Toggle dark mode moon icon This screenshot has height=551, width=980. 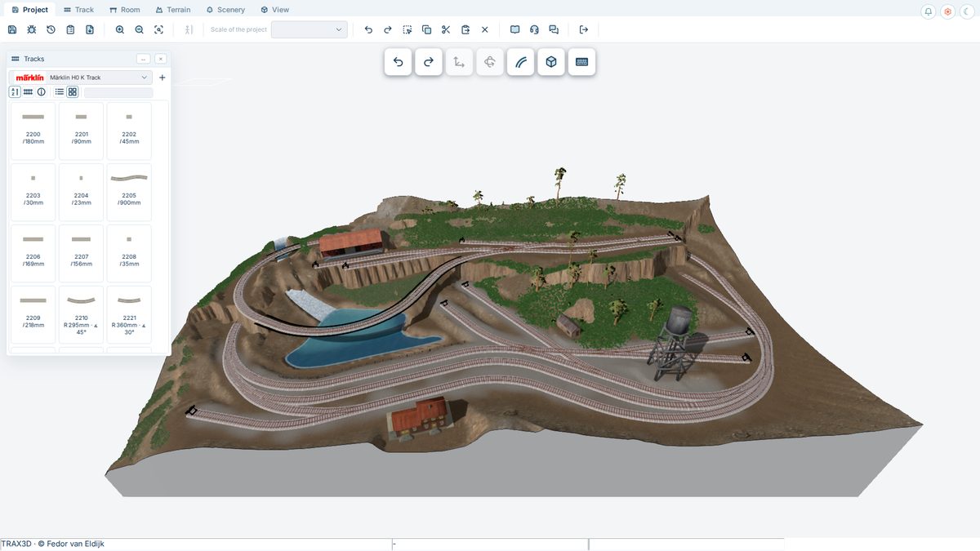[966, 11]
